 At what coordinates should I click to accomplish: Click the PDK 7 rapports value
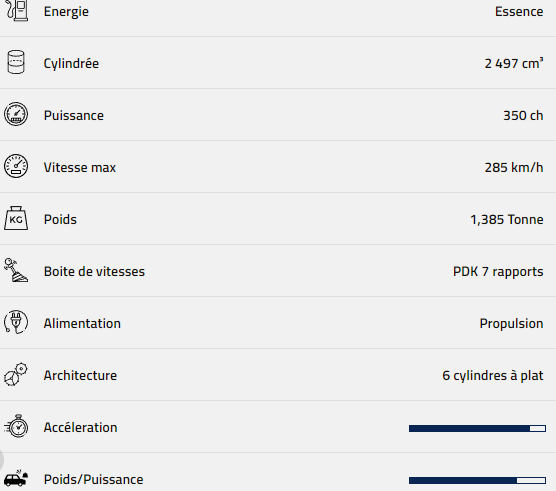(498, 272)
